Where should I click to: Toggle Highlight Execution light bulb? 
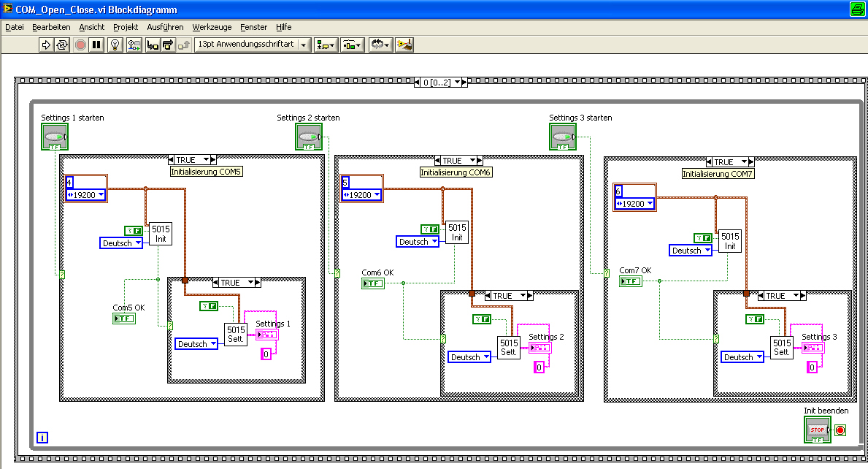tap(115, 45)
